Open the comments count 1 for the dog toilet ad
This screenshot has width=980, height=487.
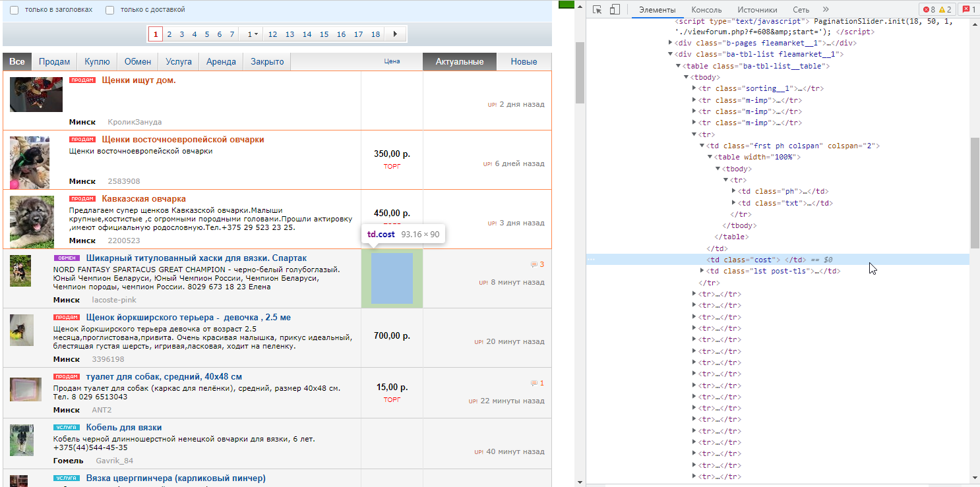point(537,383)
